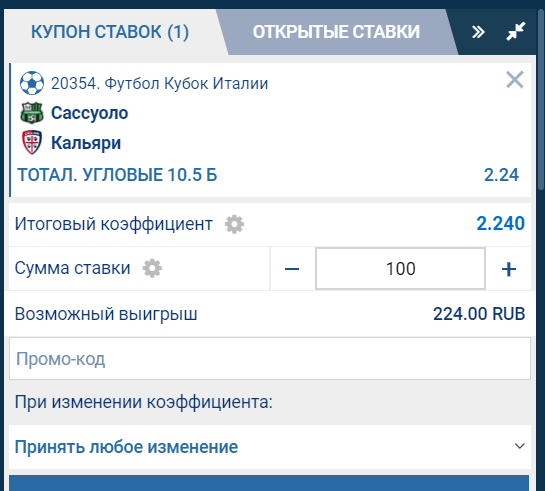The width and height of the screenshot is (545, 491).
Task: Open the Принять любое изменение dropdown
Action: coord(270,447)
